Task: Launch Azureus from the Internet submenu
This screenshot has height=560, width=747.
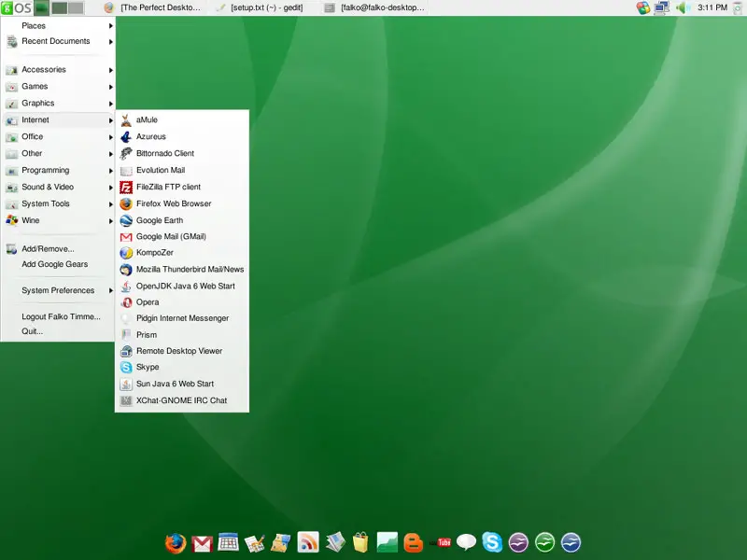Action: click(x=182, y=136)
